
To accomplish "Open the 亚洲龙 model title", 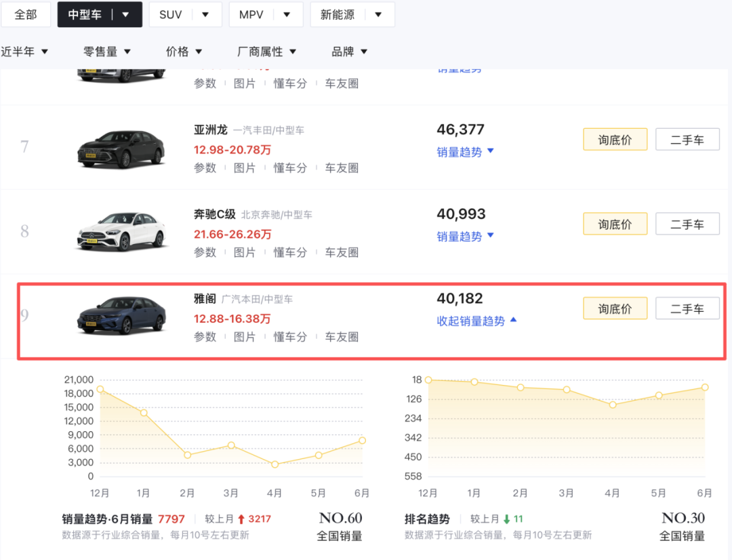I will [211, 130].
